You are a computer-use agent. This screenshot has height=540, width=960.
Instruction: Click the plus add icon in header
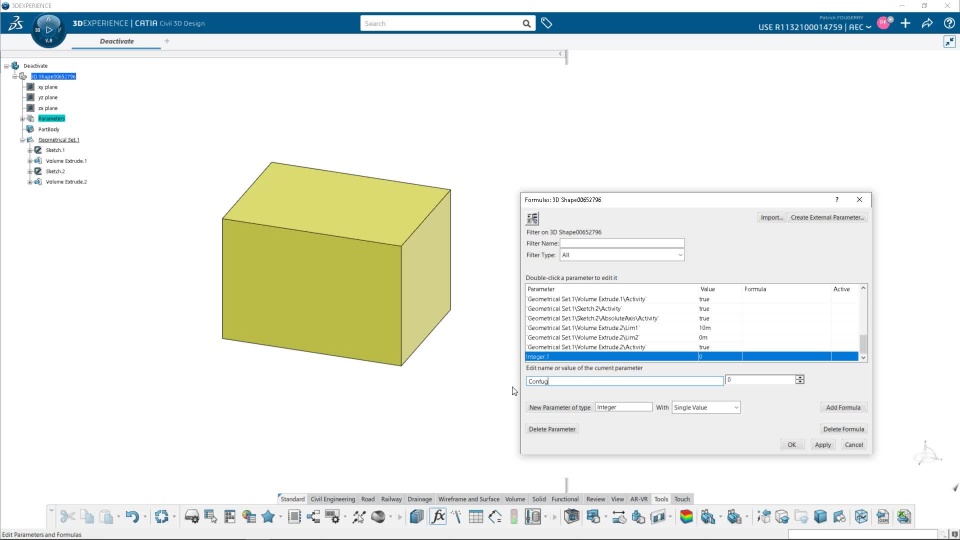pyautogui.click(x=906, y=23)
